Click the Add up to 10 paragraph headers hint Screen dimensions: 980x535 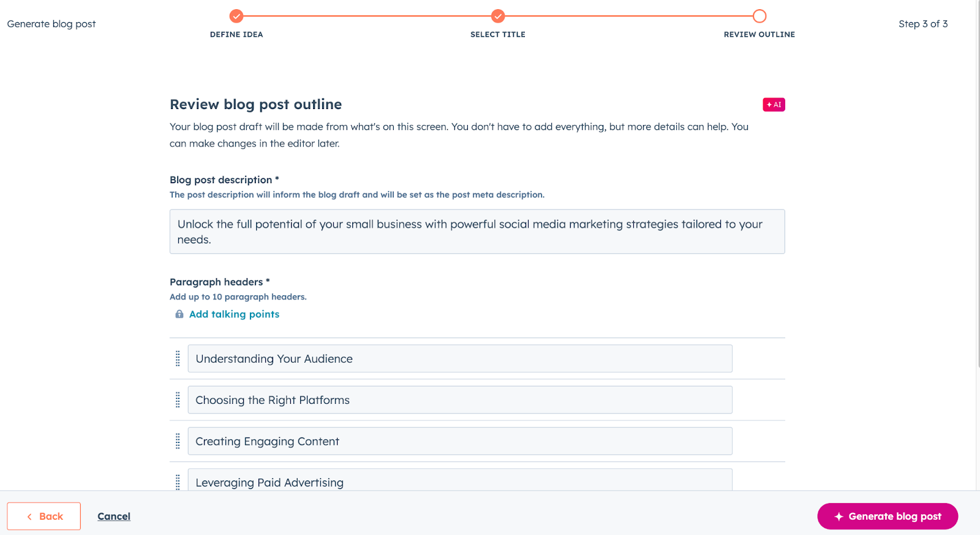238,297
